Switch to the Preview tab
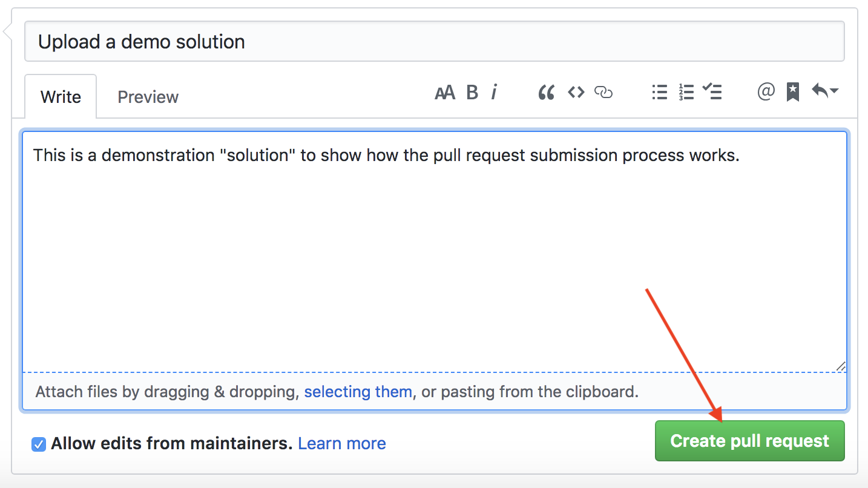 (x=148, y=97)
